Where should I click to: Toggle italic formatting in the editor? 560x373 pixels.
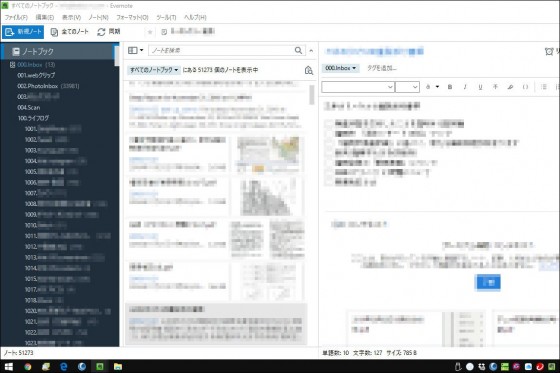pos(465,87)
